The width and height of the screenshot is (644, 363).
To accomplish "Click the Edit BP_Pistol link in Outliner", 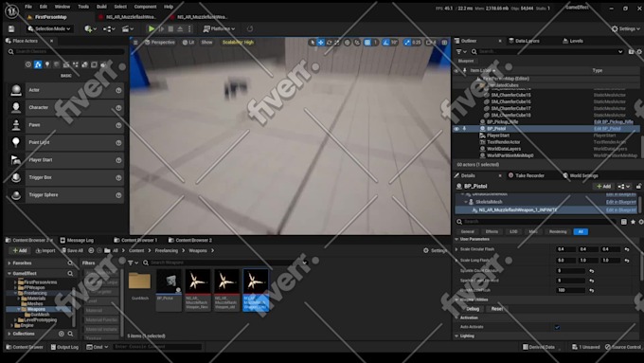I will [x=607, y=129].
